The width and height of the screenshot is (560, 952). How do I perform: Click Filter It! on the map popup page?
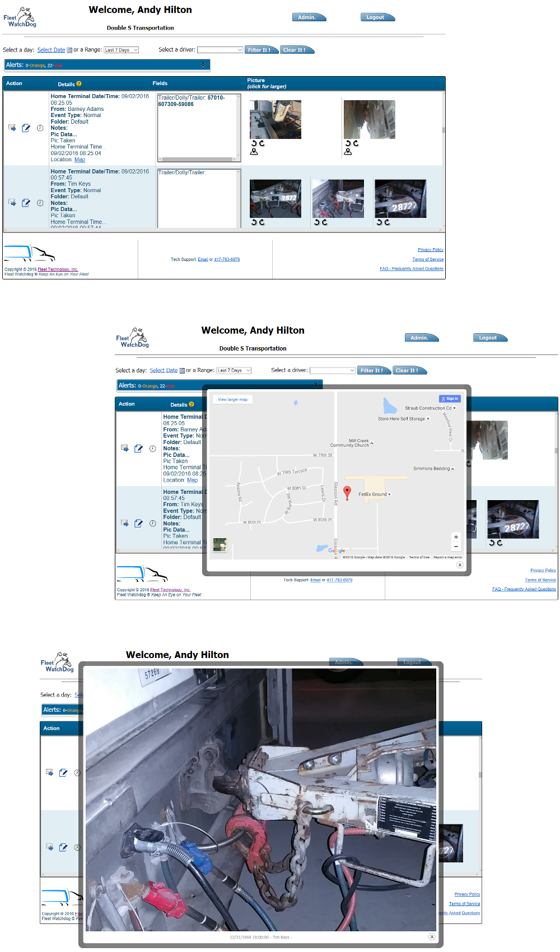(374, 371)
